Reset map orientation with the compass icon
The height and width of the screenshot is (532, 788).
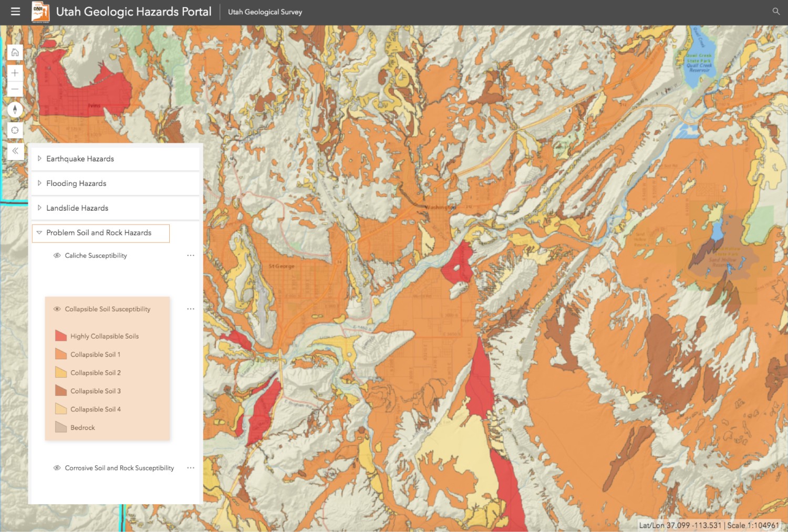(15, 109)
